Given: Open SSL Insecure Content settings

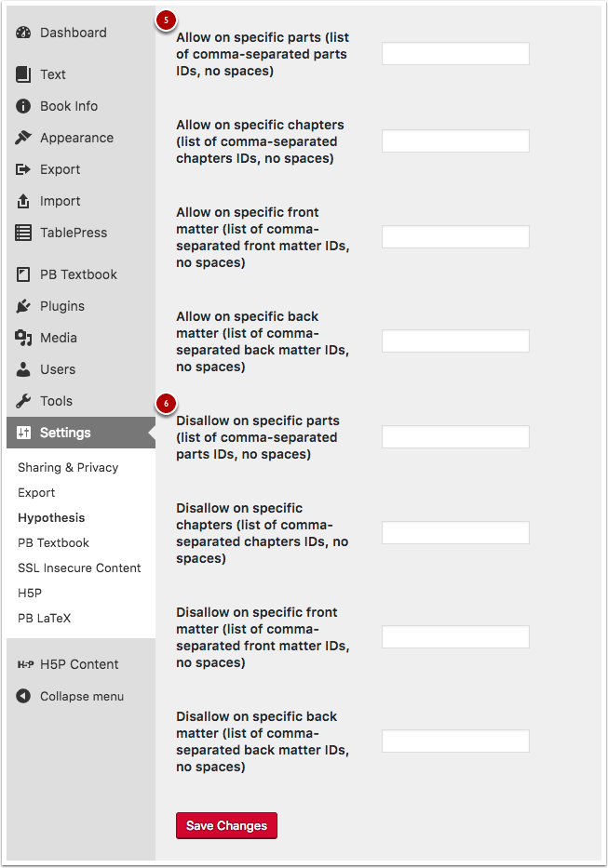Looking at the screenshot, I should point(79,568).
